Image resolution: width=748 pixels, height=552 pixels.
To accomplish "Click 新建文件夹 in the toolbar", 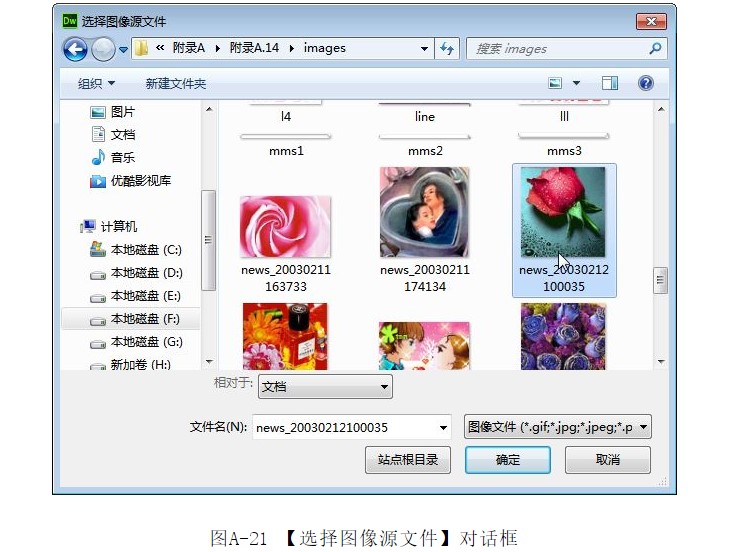I will coord(176,84).
